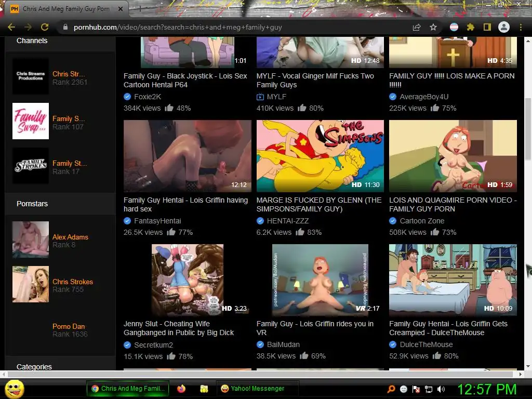This screenshot has width=532, height=399.
Task: Switch to Yahoo! Messenger taskbar item
Action: tap(258, 389)
